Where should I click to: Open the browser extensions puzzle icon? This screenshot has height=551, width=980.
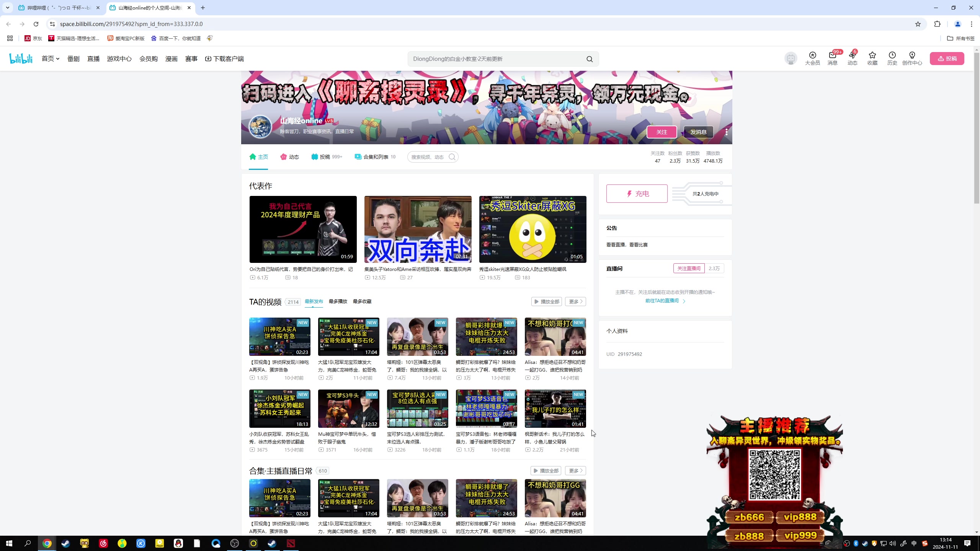937,24
